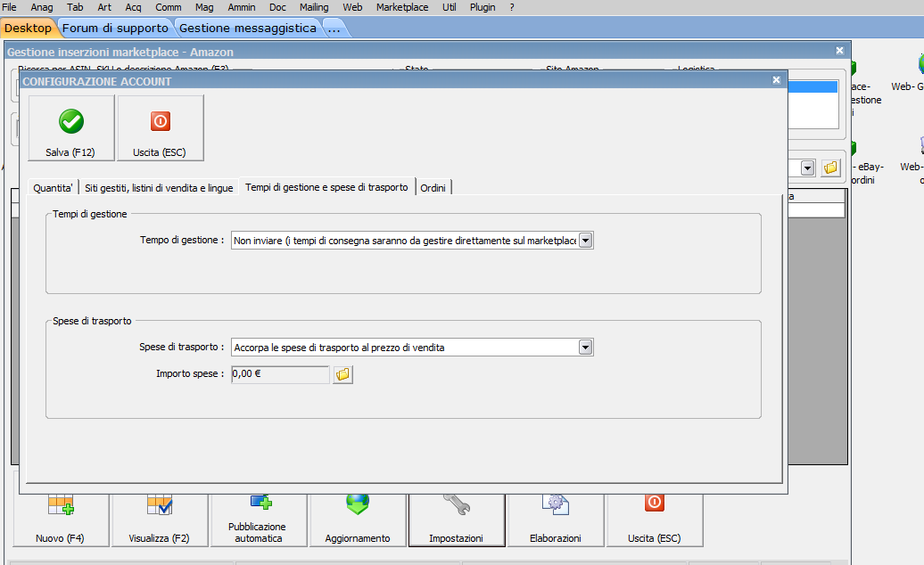Open the Acq menu
Image resolution: width=924 pixels, height=565 pixels.
tap(133, 7)
